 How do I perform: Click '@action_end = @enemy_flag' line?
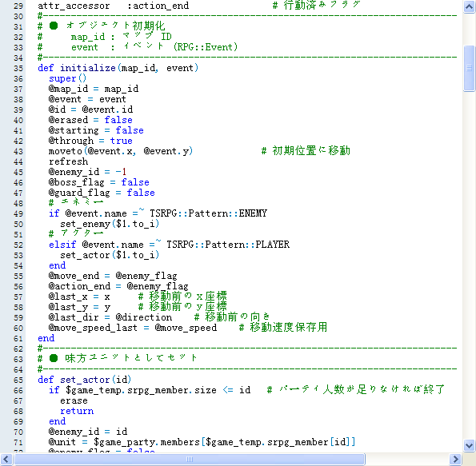118,286
